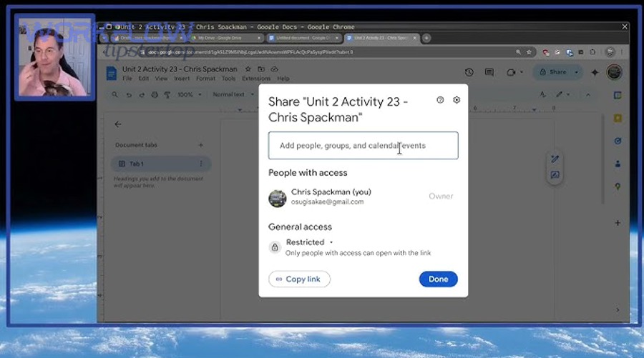Click the spell check icon in toolbar
Image resolution: width=644 pixels, height=358 pixels.
(x=543, y=95)
